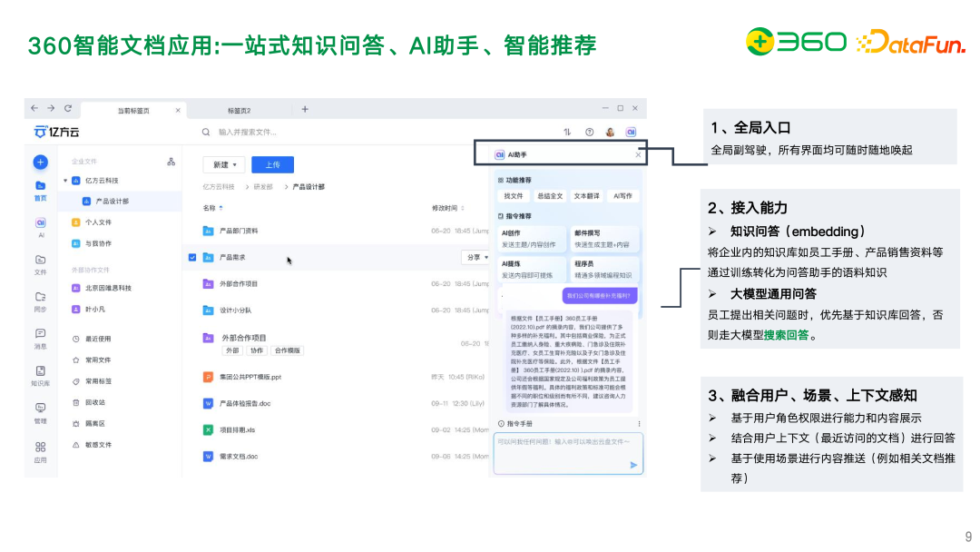Open 消息 messages in left sidebar
Screen dimensions: 980x552
[41, 336]
